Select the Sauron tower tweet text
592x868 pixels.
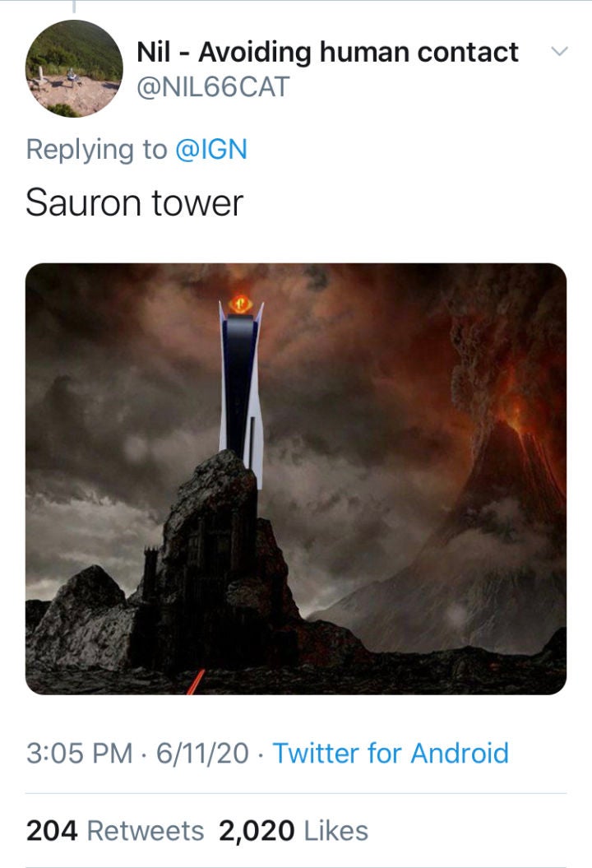point(135,202)
